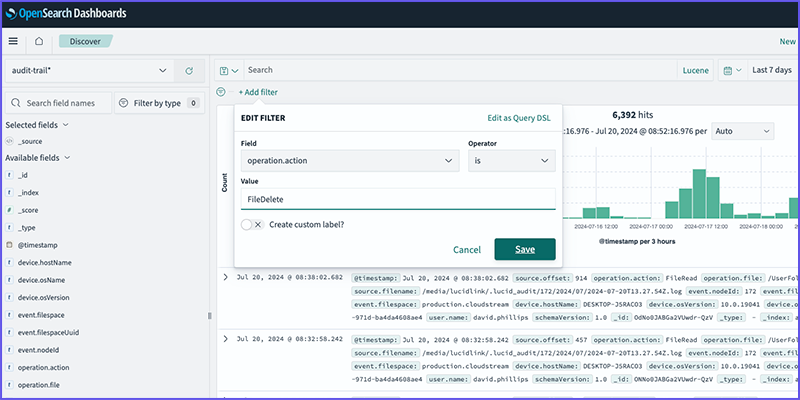Save the filter
This screenshot has width=800, height=400.
tap(525, 249)
